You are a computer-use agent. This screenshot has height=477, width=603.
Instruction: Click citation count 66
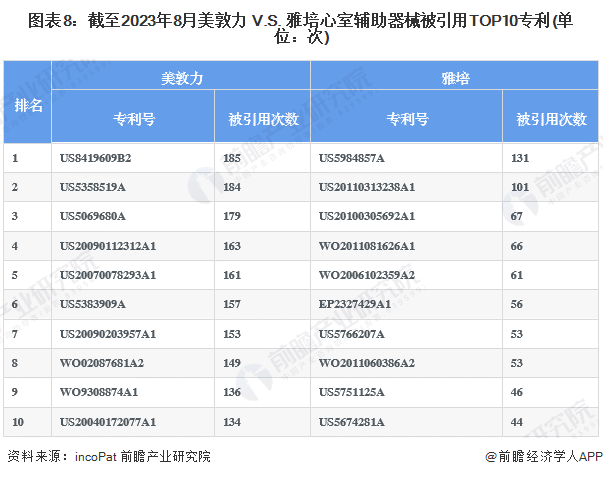point(516,246)
